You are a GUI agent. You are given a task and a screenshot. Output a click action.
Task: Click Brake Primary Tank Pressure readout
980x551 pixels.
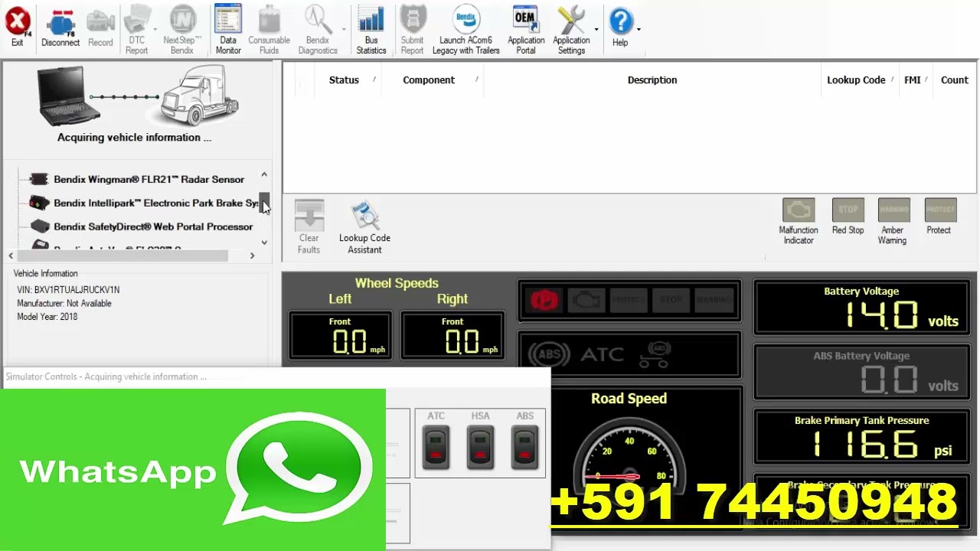click(x=862, y=437)
